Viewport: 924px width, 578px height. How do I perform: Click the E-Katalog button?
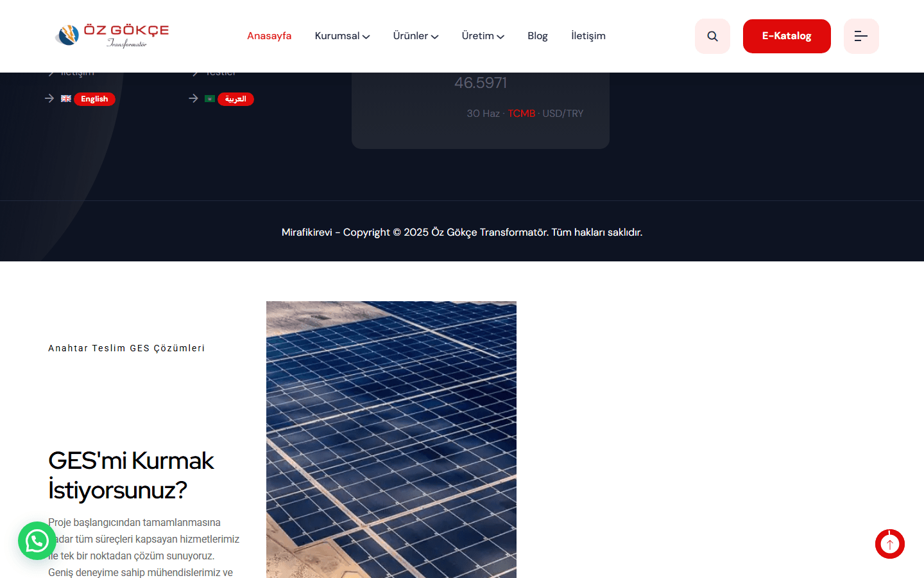[787, 36]
